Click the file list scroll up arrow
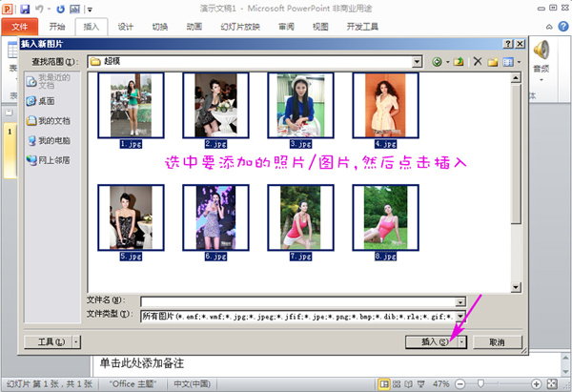 pyautogui.click(x=516, y=78)
